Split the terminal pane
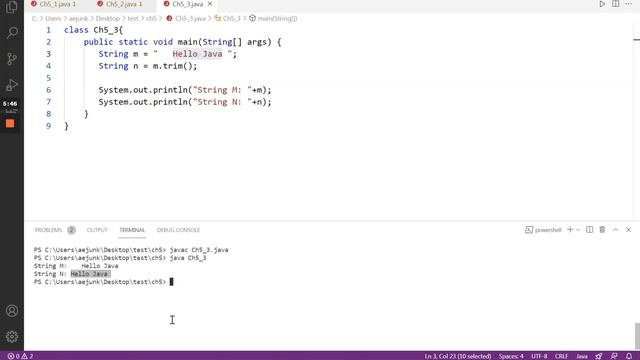This screenshot has height=360, width=640. click(589, 230)
